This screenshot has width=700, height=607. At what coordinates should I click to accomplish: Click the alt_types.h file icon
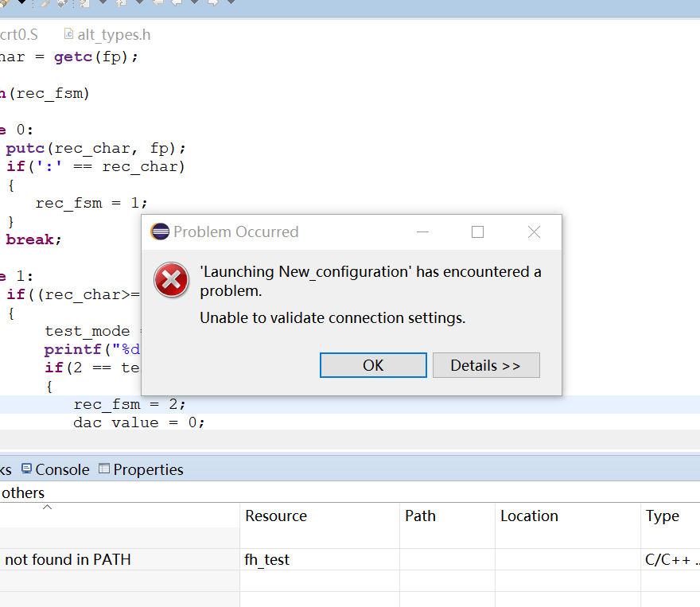coord(68,34)
